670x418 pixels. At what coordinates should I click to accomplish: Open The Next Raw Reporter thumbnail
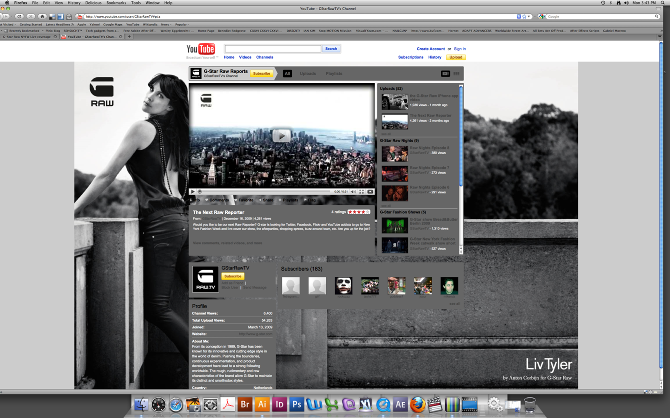point(395,122)
